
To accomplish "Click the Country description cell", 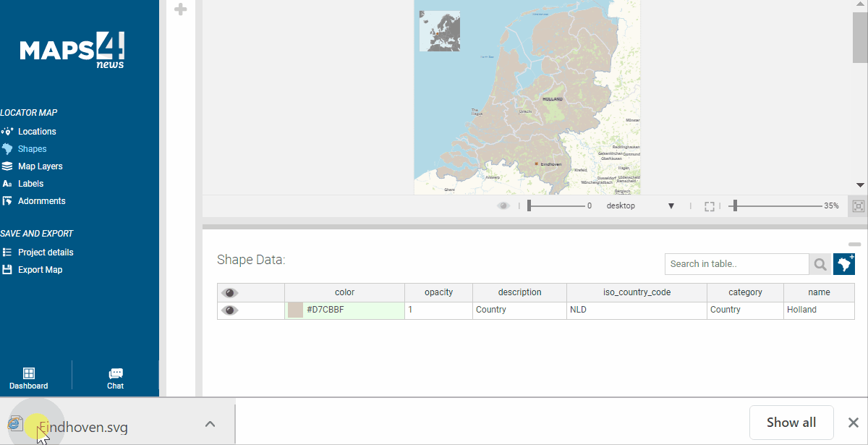I will (519, 310).
